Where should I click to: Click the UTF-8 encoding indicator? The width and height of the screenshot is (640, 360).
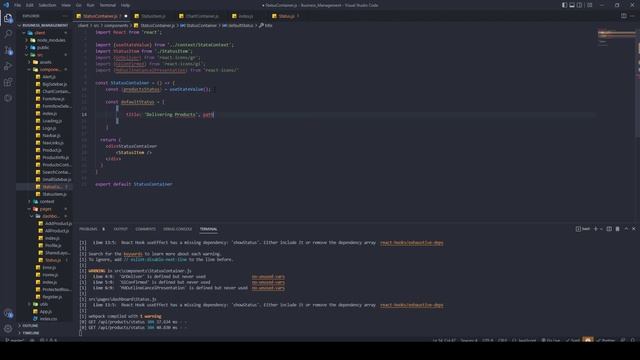[487, 340]
